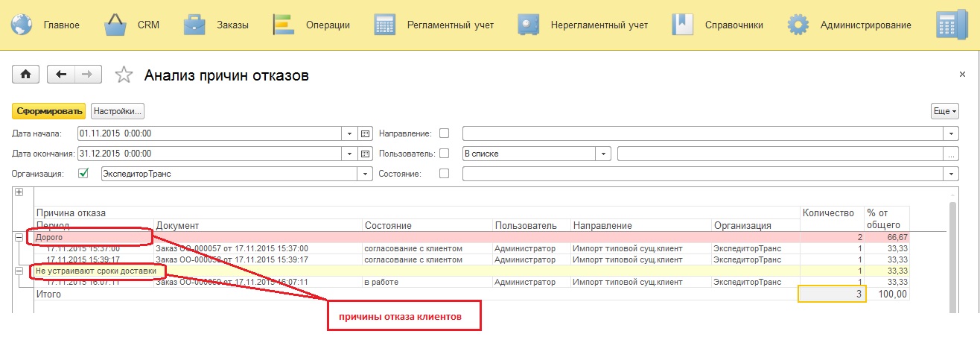
Task: Collapse the Не устраивают сроки доставки group
Action: 19,271
